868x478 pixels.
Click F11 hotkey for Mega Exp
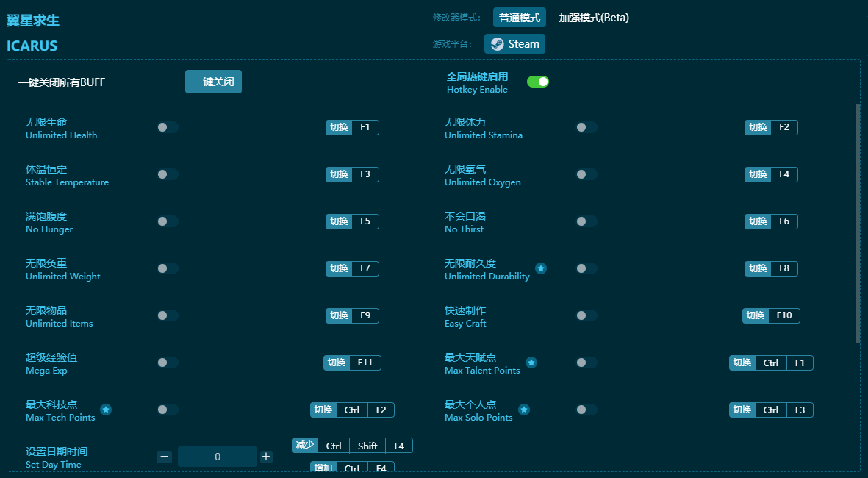coord(352,363)
